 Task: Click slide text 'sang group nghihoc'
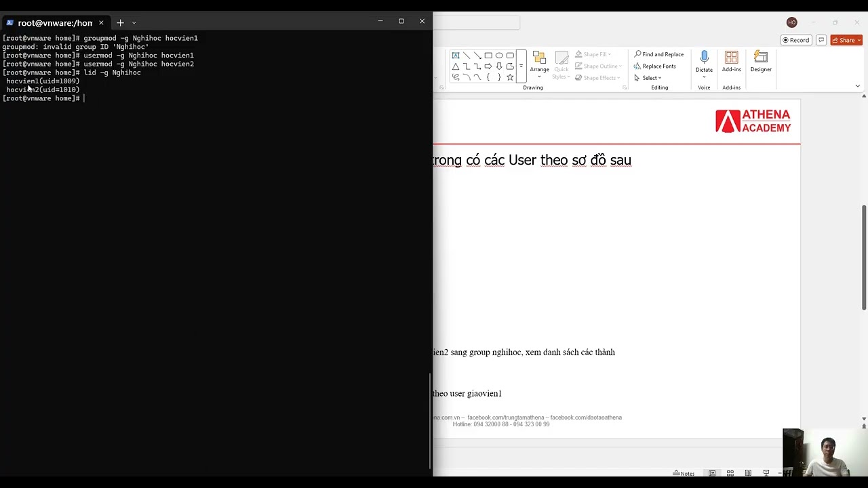tap(487, 352)
